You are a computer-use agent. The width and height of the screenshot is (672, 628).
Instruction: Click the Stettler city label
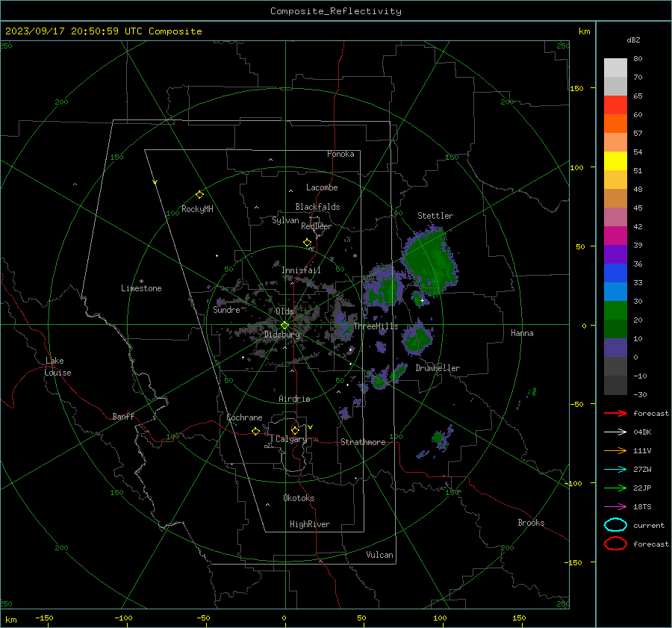[x=435, y=216]
